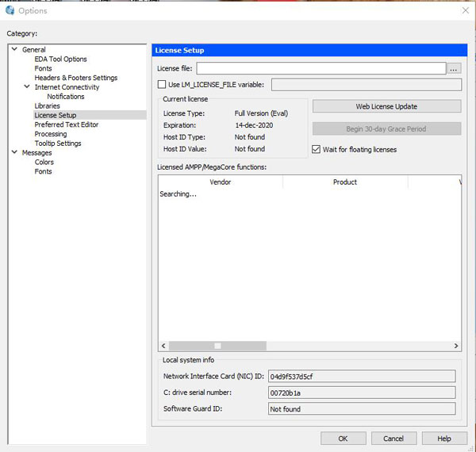Image resolution: width=476 pixels, height=452 pixels.
Task: Click the horizontal scrollbar right arrow
Action: coord(456,346)
